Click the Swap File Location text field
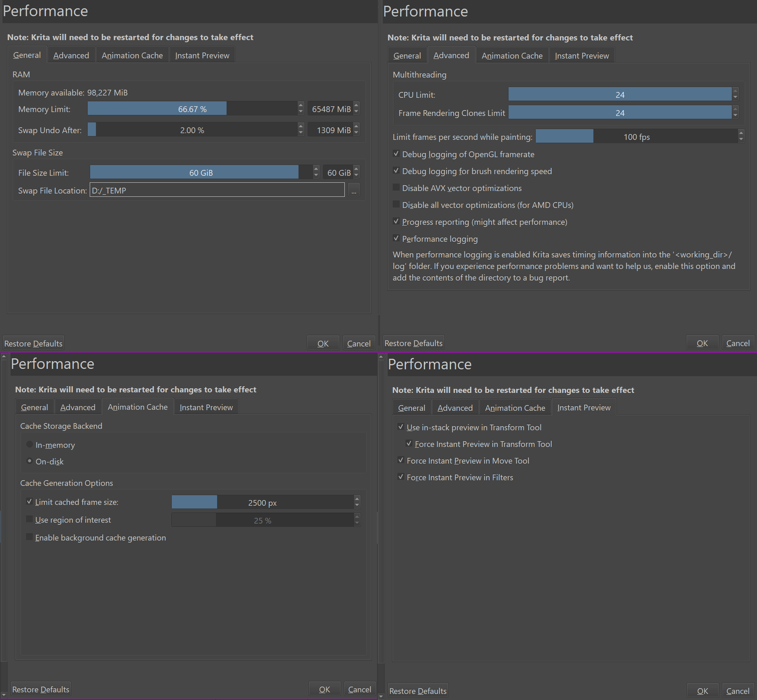 (x=217, y=191)
